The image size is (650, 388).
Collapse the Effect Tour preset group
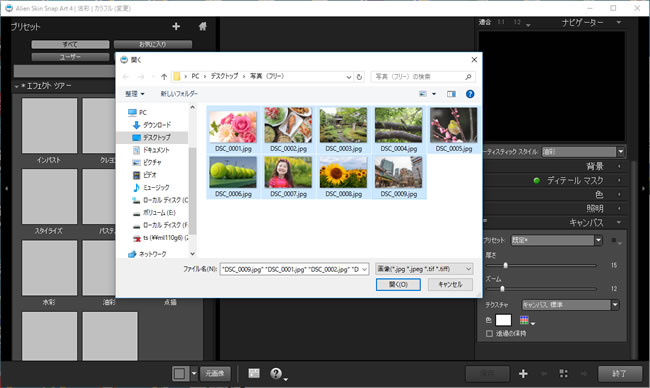[x=17, y=87]
